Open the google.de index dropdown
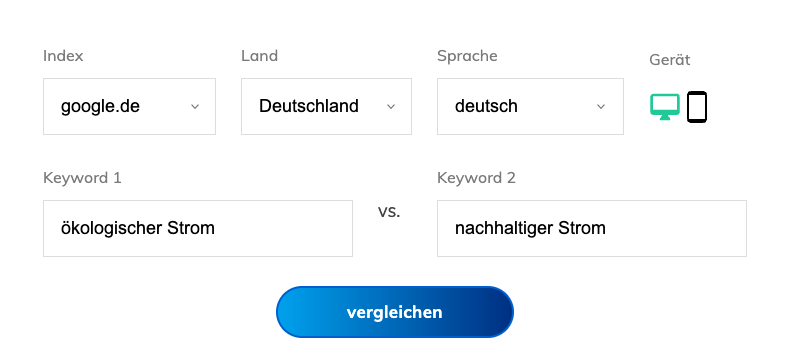Viewport: 790px width, 363px height. point(129,106)
